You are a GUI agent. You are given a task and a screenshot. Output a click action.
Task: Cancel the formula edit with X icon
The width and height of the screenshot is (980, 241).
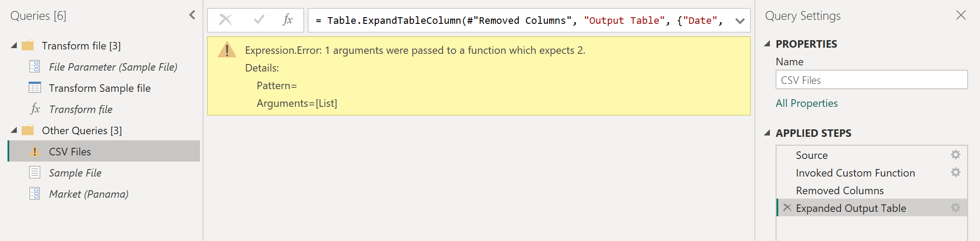[x=226, y=20]
